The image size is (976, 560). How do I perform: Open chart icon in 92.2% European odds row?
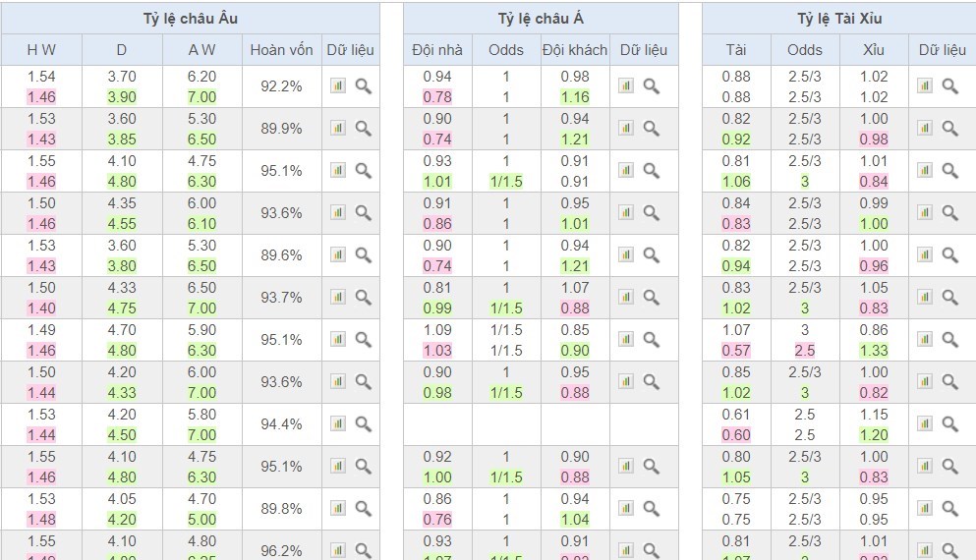pyautogui.click(x=338, y=86)
